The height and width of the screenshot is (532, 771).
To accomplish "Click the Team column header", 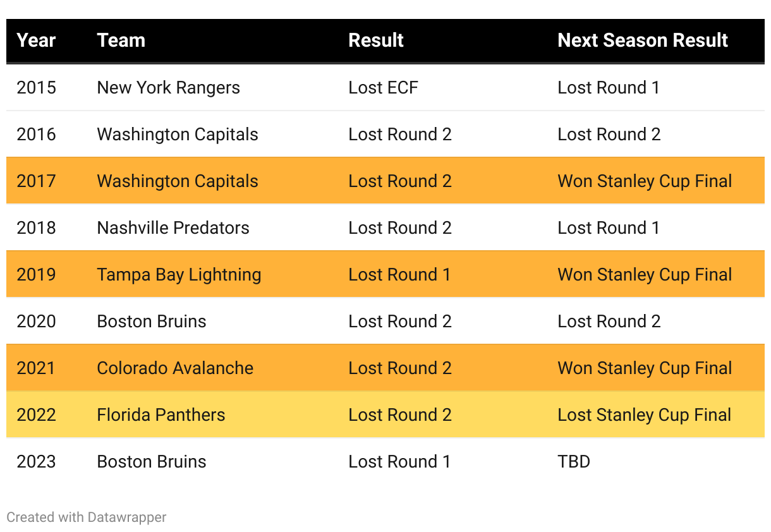I will pos(121,40).
